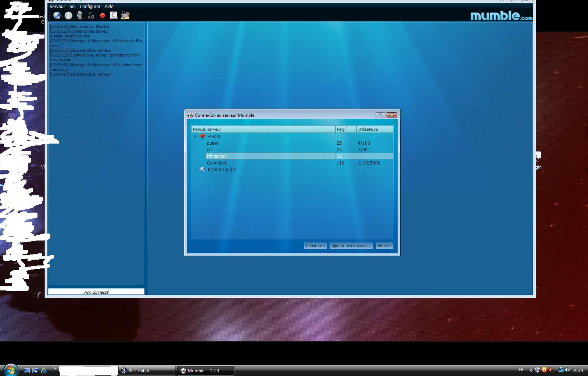588x376 pixels.
Task: Open server information via the 'i' icon
Action: (68, 15)
